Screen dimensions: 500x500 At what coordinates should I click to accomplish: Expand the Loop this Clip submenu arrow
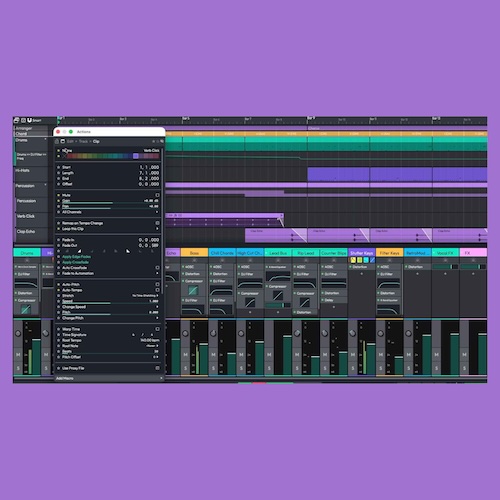tap(157, 229)
